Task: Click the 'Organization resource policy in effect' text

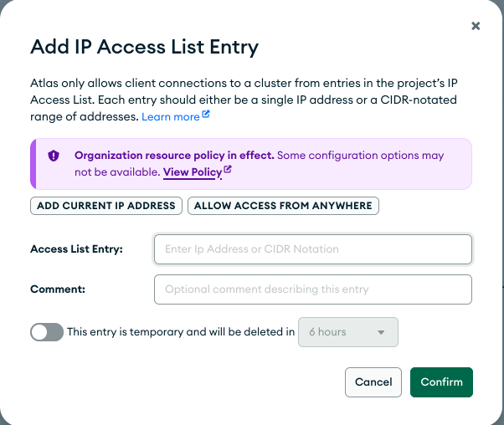Action: point(173,156)
